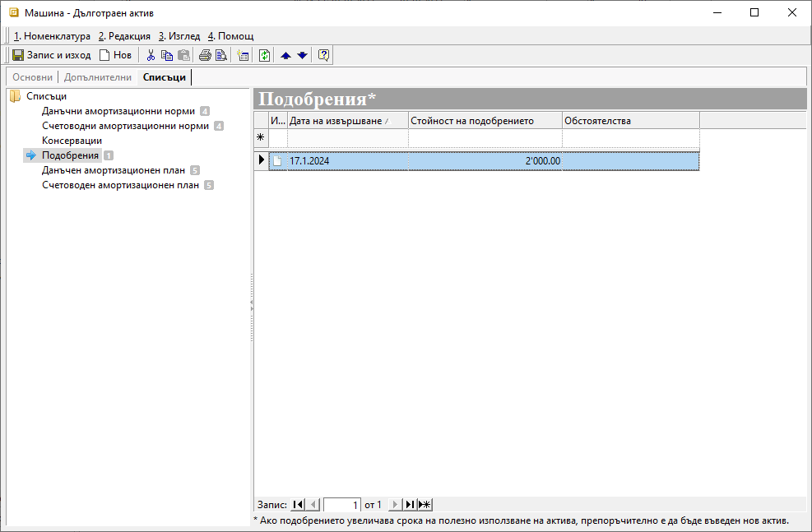The width and height of the screenshot is (812, 532).
Task: Switch to the Основни tab
Action: tap(33, 77)
